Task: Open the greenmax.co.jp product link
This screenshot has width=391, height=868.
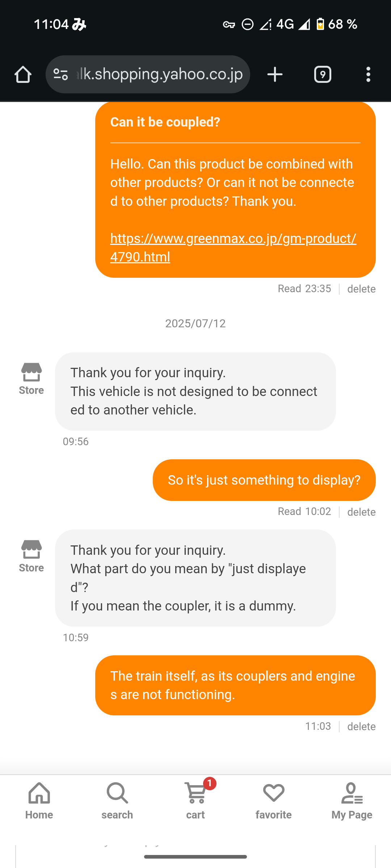Action: 233,247
